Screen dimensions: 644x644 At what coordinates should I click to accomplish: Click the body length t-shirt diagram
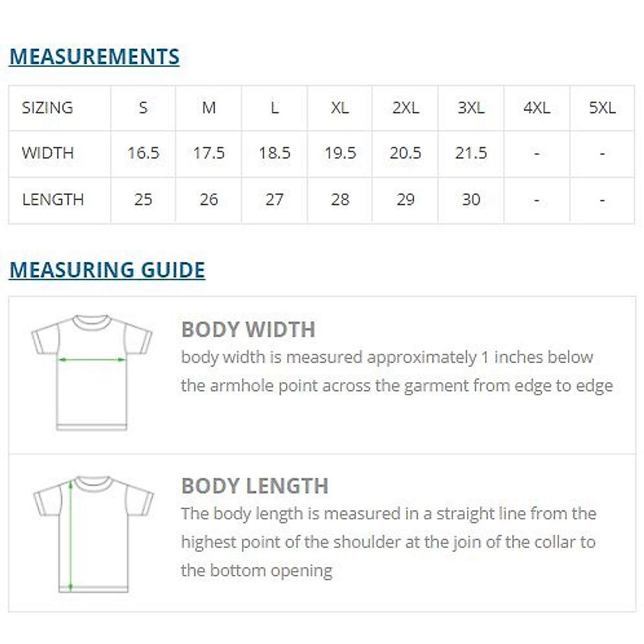click(x=93, y=533)
